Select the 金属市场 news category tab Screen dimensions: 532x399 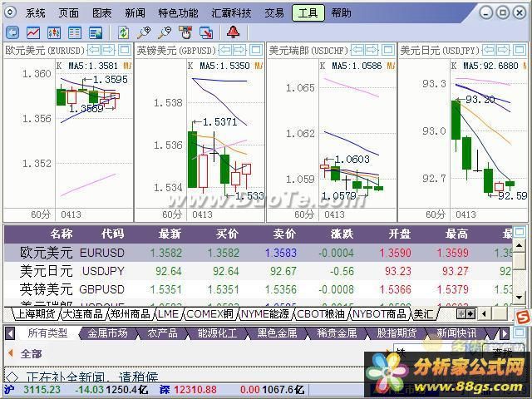coord(107,333)
